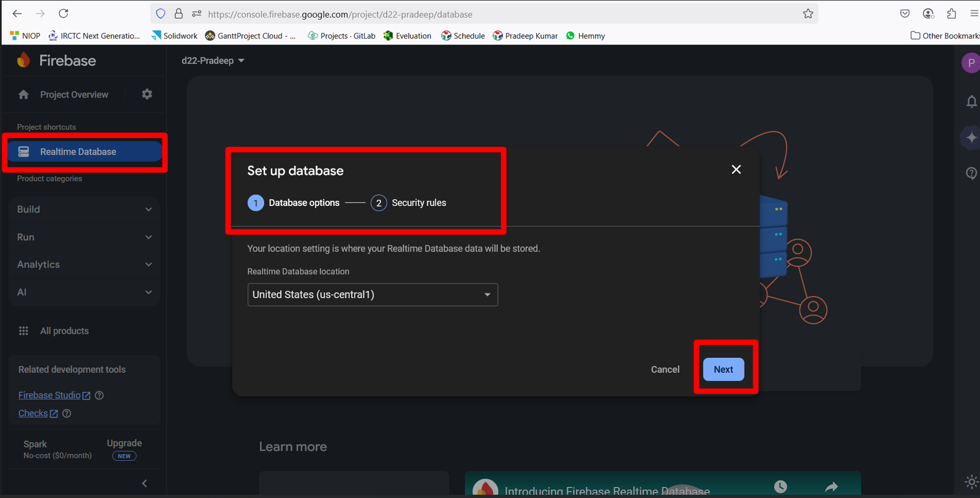980x498 pixels.
Task: Open the browser hamburger menu
Action: tap(974, 14)
